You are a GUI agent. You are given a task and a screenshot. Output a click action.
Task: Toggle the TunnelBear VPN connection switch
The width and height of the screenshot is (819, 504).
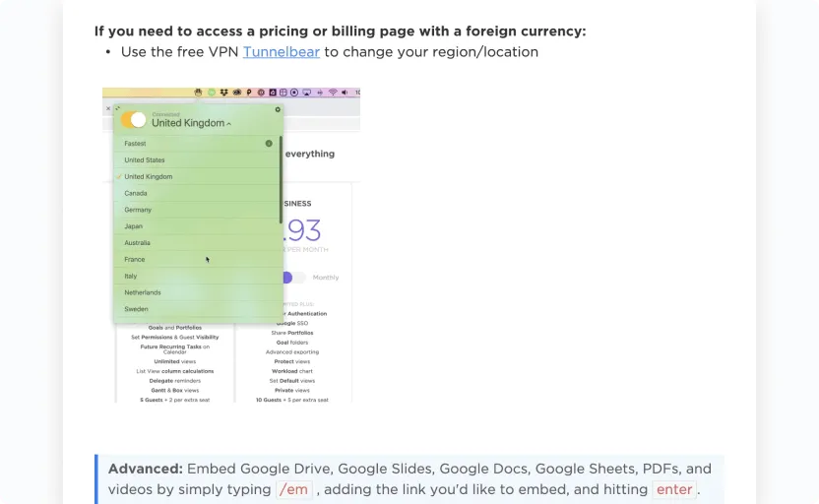point(134,120)
